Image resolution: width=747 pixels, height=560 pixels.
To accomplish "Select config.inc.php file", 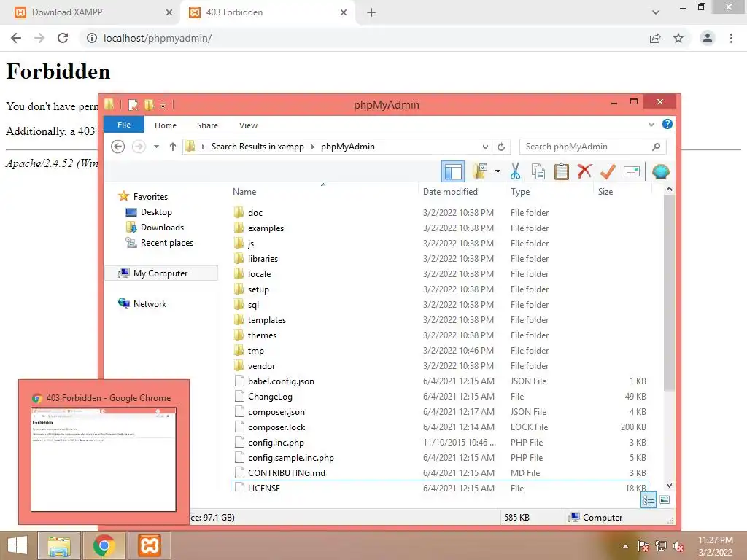I will click(276, 443).
